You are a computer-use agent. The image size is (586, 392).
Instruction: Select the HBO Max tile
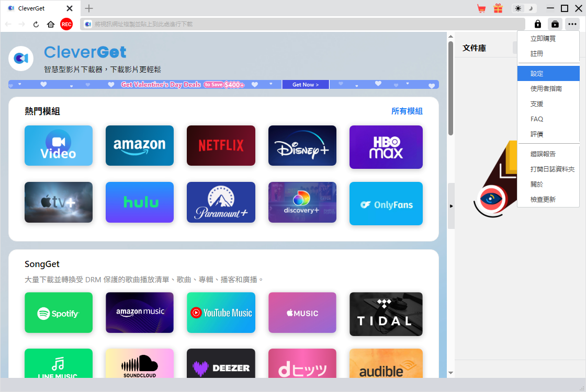coord(386,147)
